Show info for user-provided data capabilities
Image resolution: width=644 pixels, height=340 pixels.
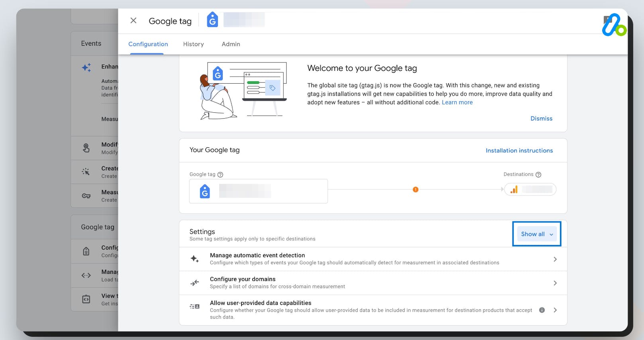[542, 310]
